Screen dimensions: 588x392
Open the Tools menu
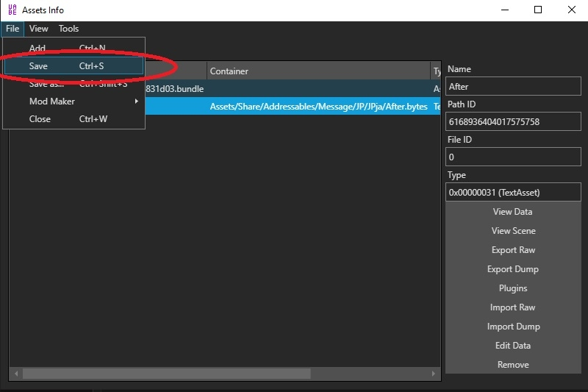click(68, 29)
